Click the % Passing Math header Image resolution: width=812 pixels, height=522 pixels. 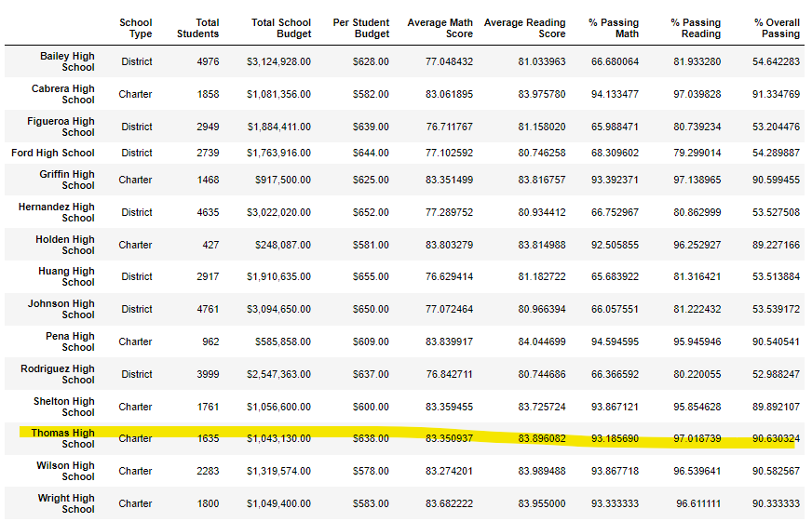pyautogui.click(x=614, y=28)
